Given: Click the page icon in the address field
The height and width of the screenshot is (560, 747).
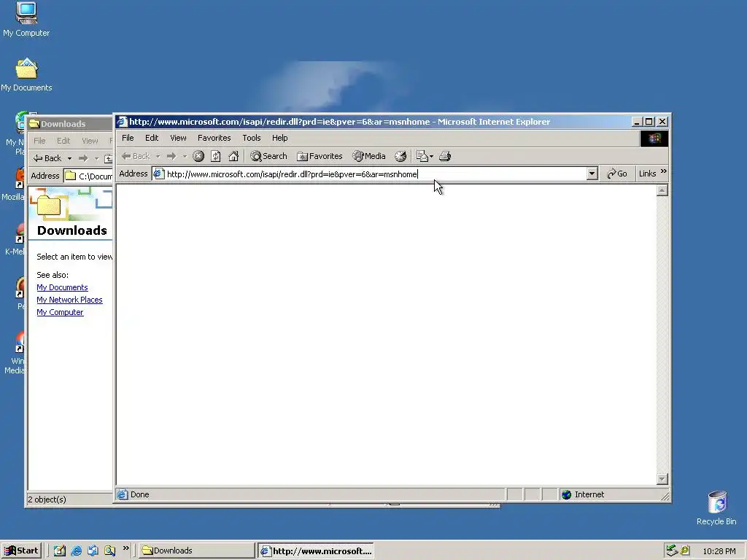Looking at the screenshot, I should click(158, 174).
